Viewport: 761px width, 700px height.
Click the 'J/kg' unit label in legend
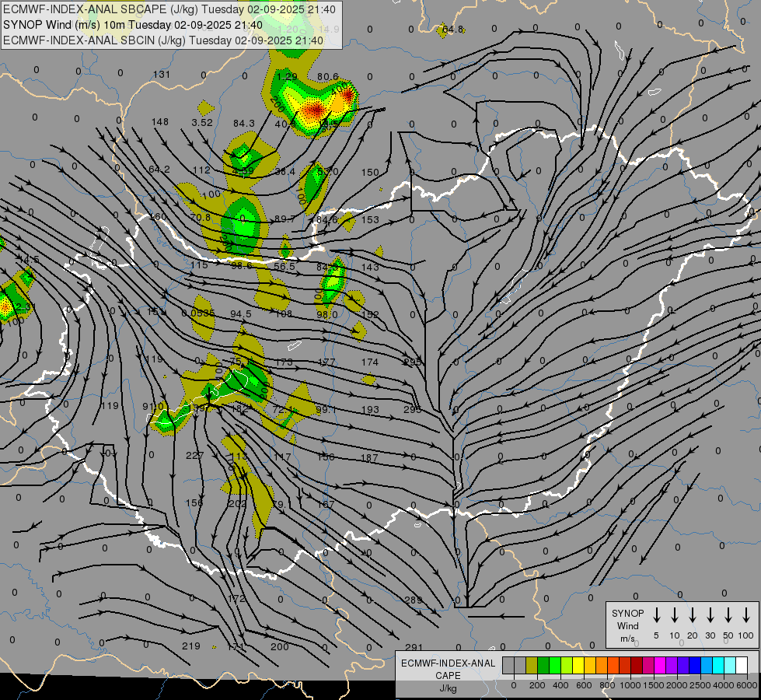point(448,688)
